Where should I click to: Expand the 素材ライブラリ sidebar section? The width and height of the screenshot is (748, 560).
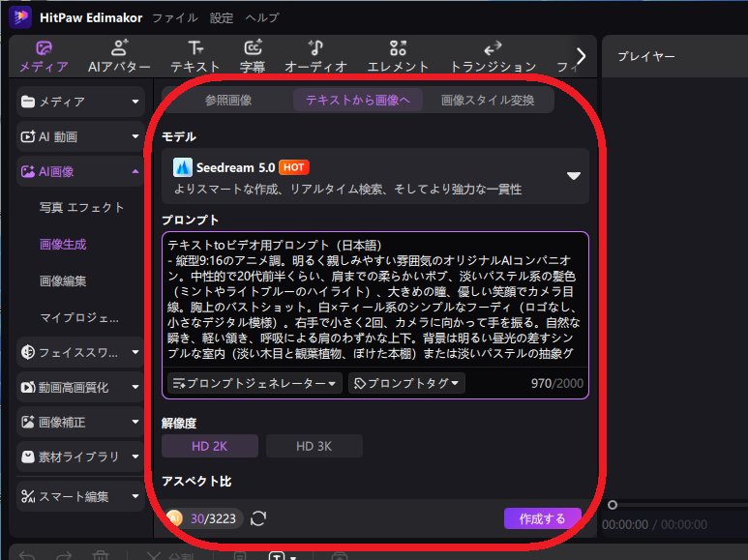[x=80, y=457]
